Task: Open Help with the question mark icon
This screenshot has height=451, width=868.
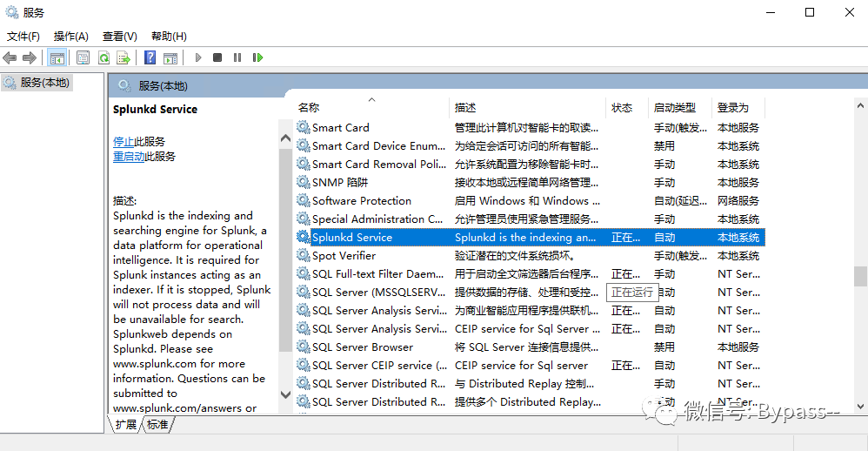Action: click(x=150, y=57)
